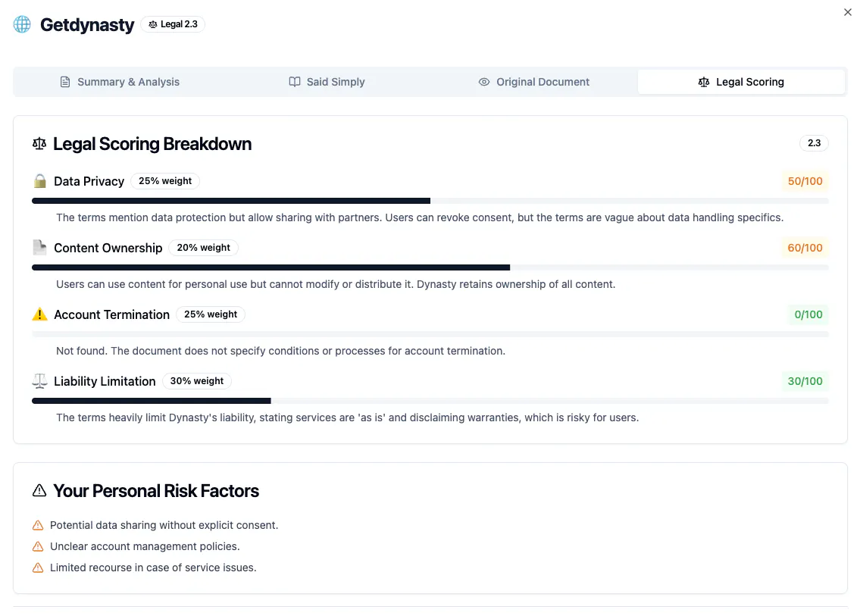Image resolution: width=860 pixels, height=616 pixels.
Task: Click the Liability Limitation progress bar
Action: point(430,401)
